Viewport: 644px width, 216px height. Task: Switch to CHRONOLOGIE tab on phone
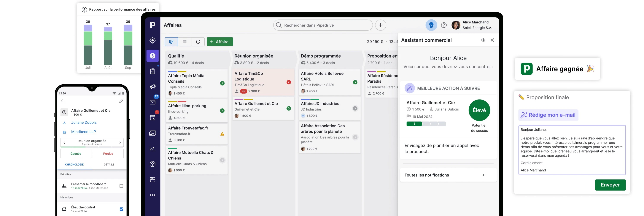pos(75,165)
